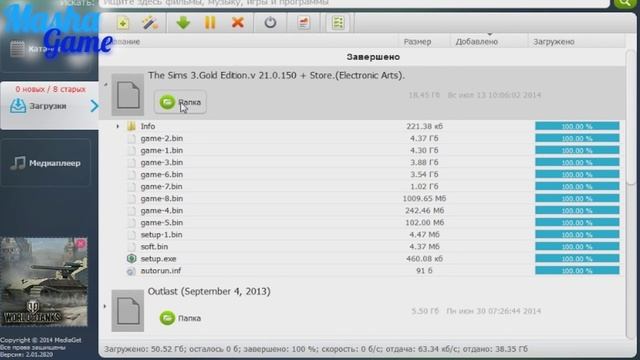Click the 0 новых / 8 старых counter
This screenshot has height=360, width=640.
coord(51,89)
